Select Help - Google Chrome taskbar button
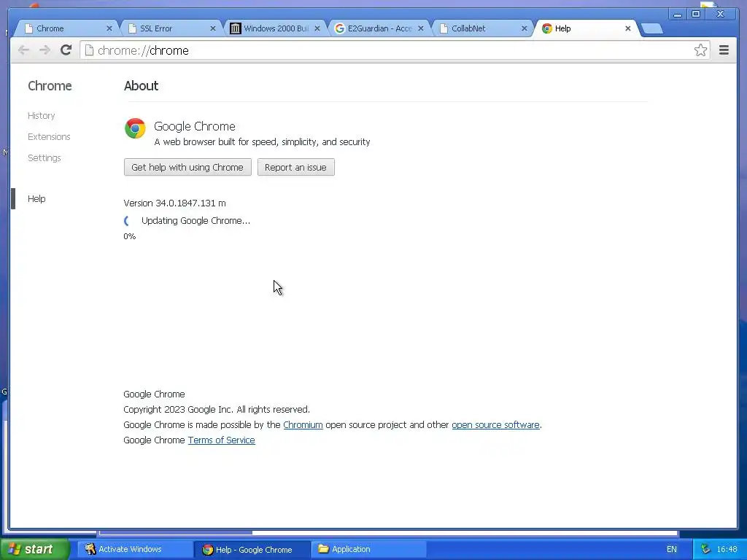The width and height of the screenshot is (747, 560). [252, 550]
